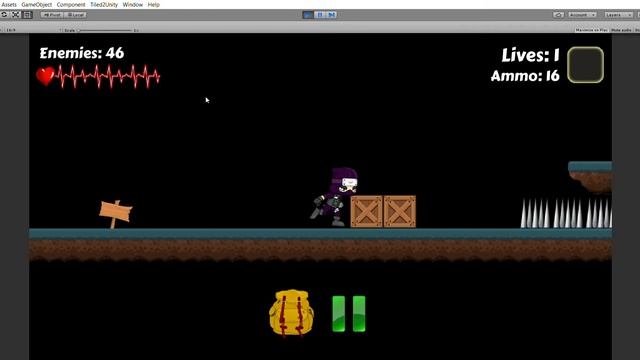Screen dimensions: 640x360
Task: Click the 'Lives: 1' label
Action: pos(531,55)
